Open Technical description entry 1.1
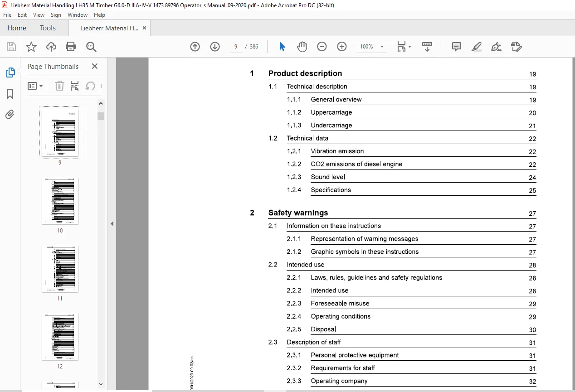 pyautogui.click(x=317, y=87)
